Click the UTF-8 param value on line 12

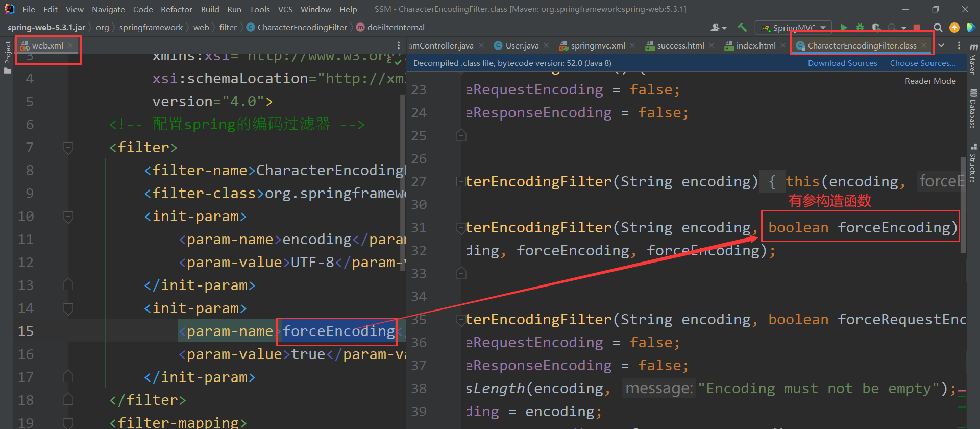click(312, 263)
